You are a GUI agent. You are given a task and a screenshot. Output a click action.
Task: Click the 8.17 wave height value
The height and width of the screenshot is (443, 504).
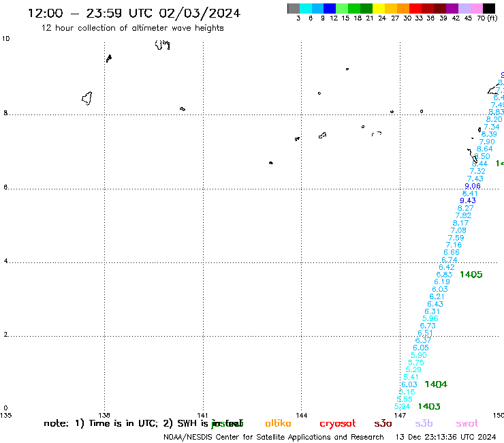[460, 223]
